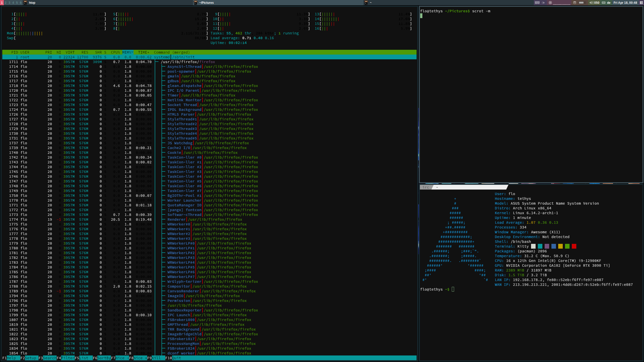The height and width of the screenshot is (362, 644).
Task: Toggle the MEM% sort column header
Action: click(128, 52)
